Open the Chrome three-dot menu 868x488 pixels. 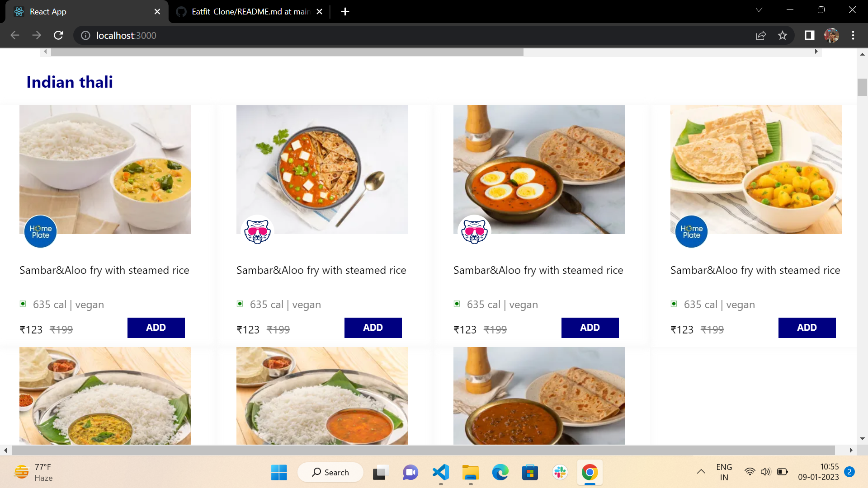pyautogui.click(x=853, y=35)
